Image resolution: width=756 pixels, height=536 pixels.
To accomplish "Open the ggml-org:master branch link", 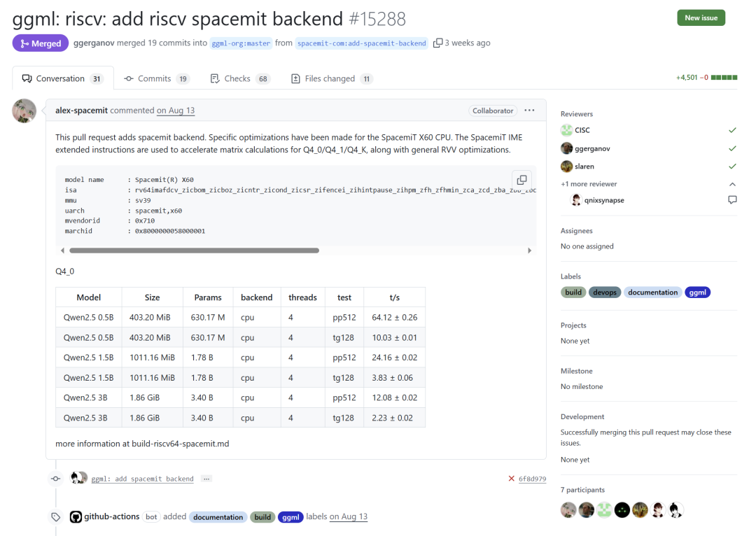I will [x=241, y=43].
